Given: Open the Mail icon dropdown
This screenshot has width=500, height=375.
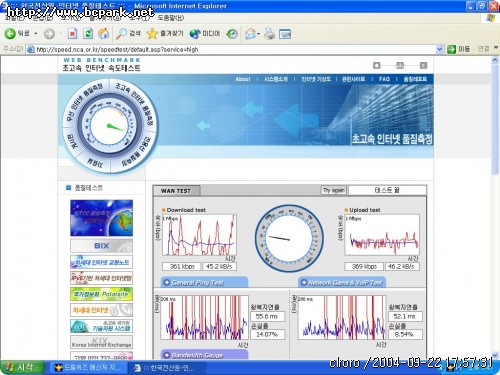Looking at the screenshot, I should click(x=252, y=33).
